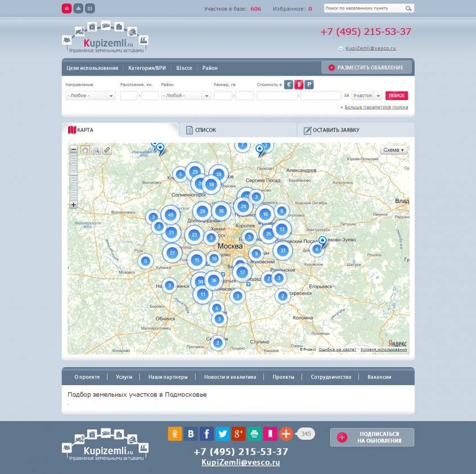The height and width of the screenshot is (474, 476).
Task: Click the green print icon
Action: pos(254,434)
